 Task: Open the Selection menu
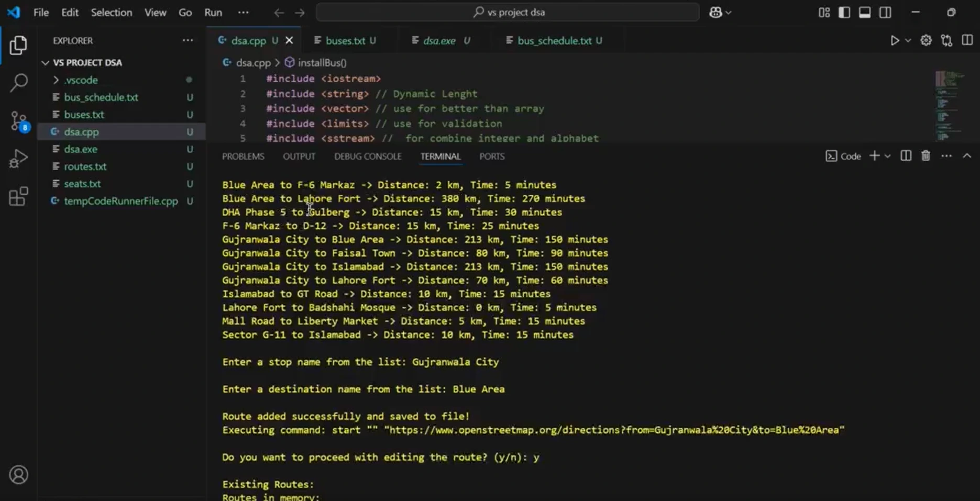[112, 13]
